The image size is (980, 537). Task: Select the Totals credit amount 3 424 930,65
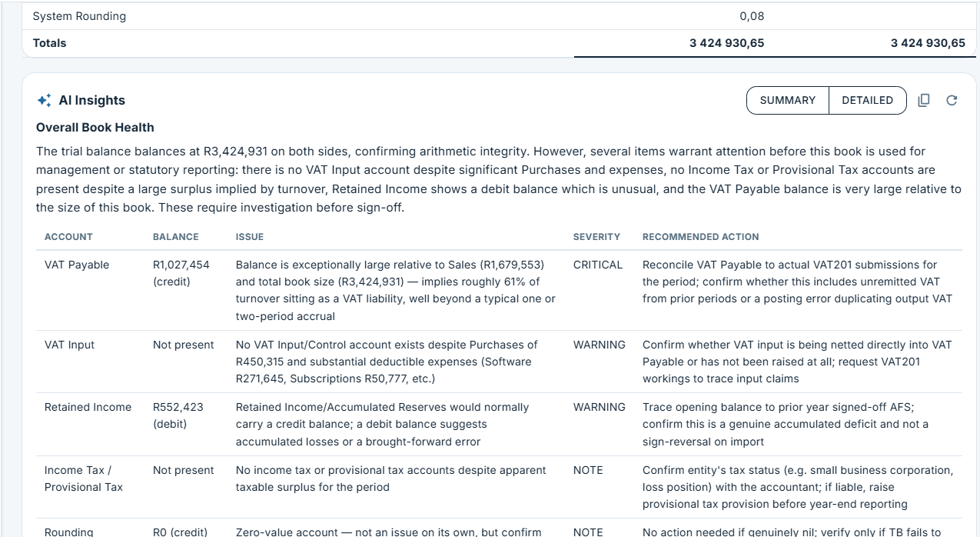tap(928, 43)
